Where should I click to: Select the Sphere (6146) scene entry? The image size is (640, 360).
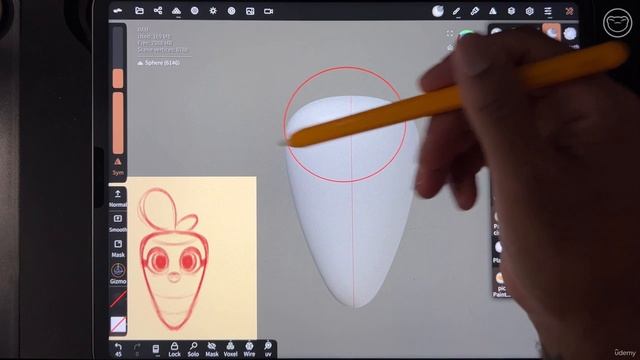click(158, 63)
